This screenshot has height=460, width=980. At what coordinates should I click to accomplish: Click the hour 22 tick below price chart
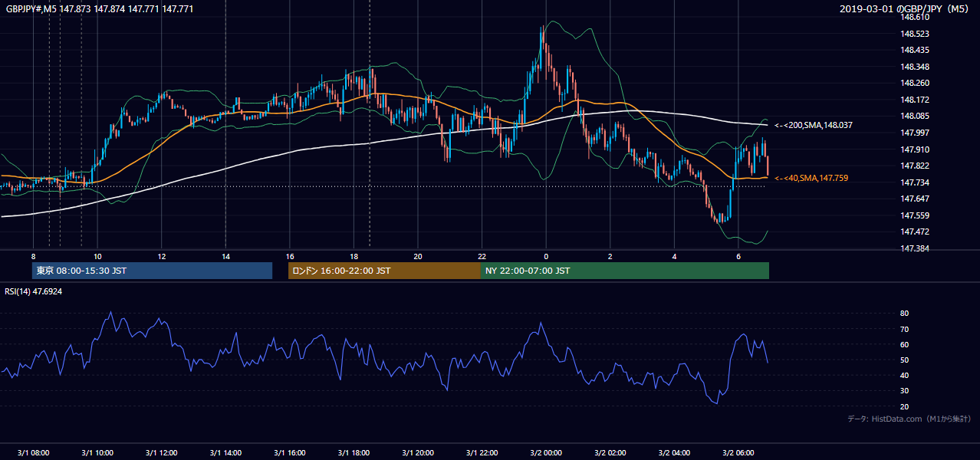click(x=482, y=256)
